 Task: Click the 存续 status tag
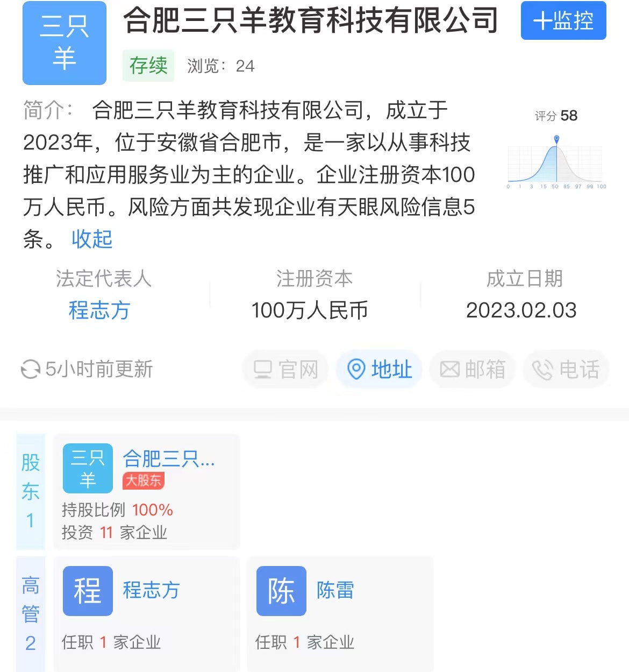click(x=148, y=66)
